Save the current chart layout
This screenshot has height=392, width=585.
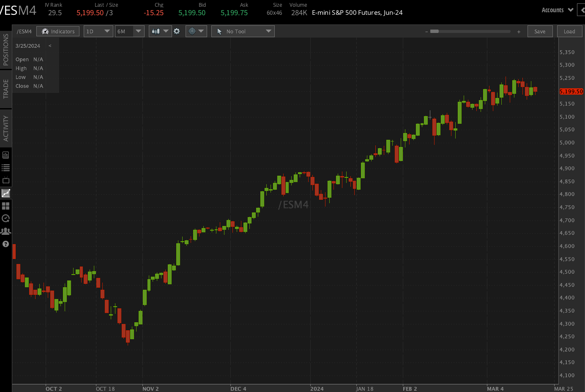pos(540,31)
